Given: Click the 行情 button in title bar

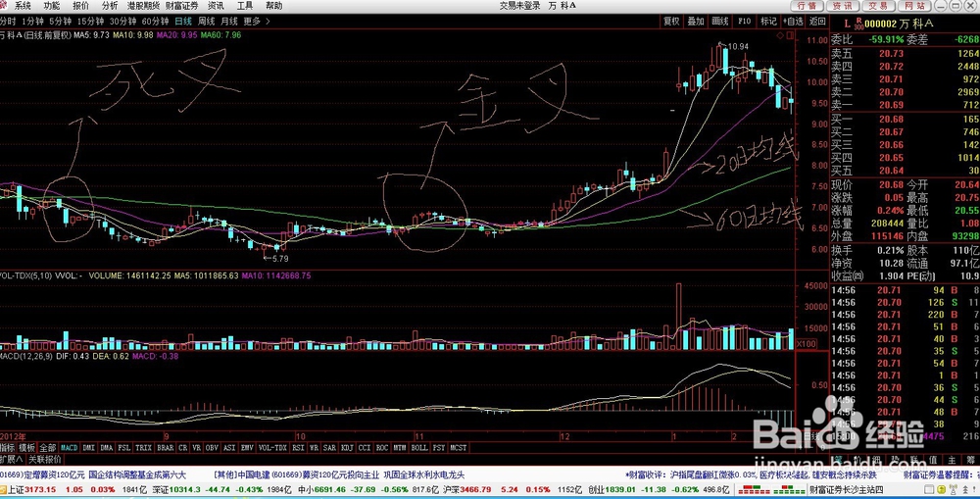Looking at the screenshot, I should (808, 6).
